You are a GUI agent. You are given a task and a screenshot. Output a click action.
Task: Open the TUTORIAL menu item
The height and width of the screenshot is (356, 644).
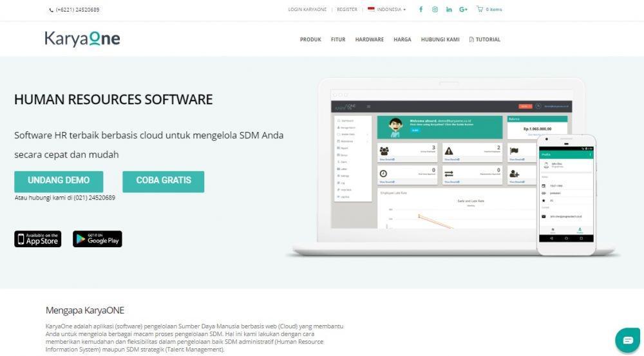pos(485,39)
